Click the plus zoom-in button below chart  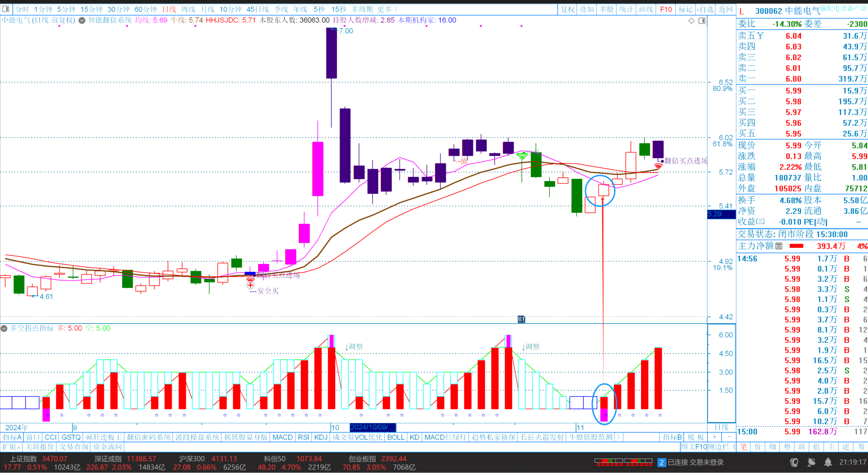pos(715,437)
